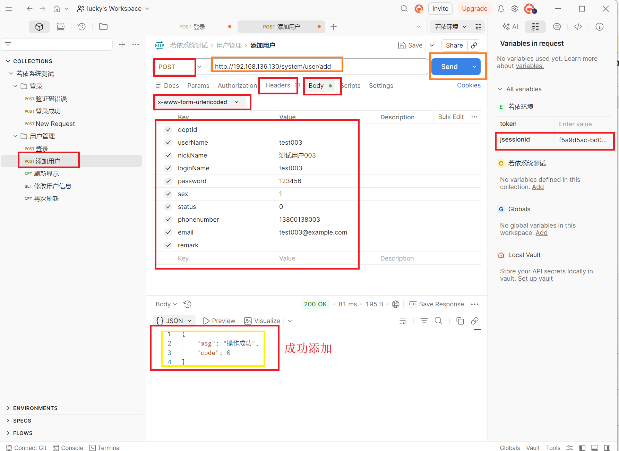Viewport: 619px width, 451px height.
Task: Open the variables in request panel icon
Action: click(535, 27)
